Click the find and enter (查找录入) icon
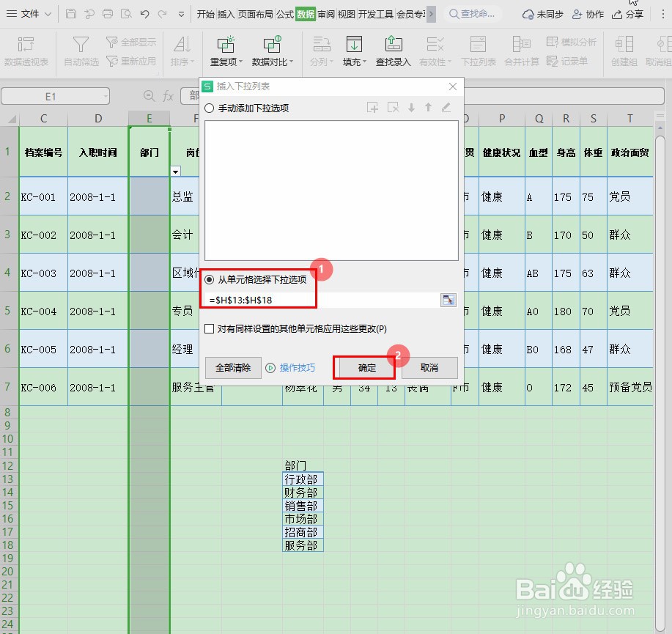 [393, 51]
